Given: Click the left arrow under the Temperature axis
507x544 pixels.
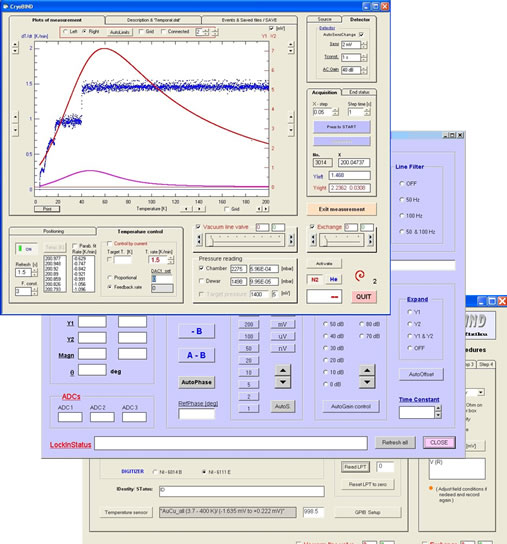Looking at the screenshot, I should click(186, 209).
